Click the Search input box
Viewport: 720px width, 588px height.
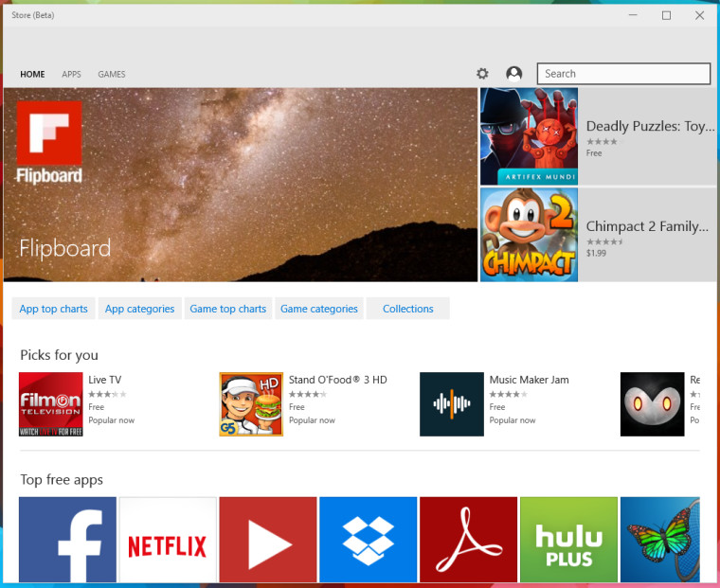[623, 74]
